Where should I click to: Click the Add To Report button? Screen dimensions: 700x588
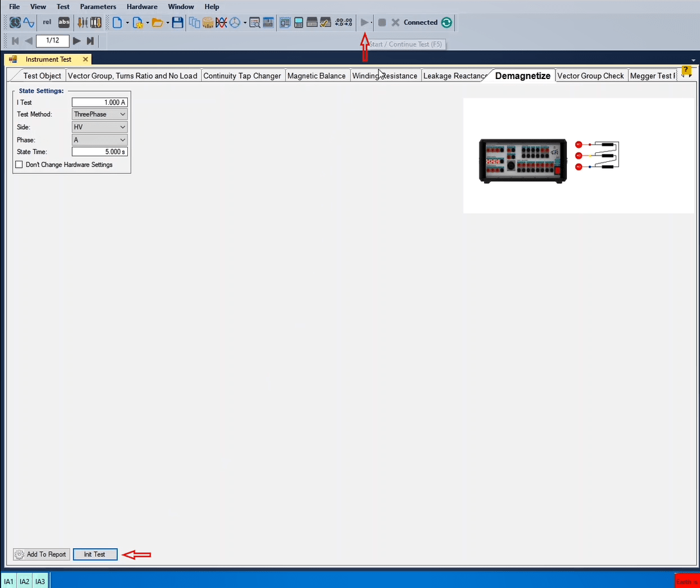click(x=41, y=555)
